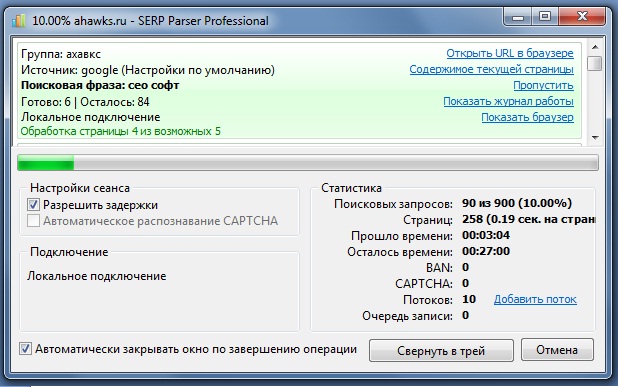Minimize the SERP Parser window

pos(518,17)
